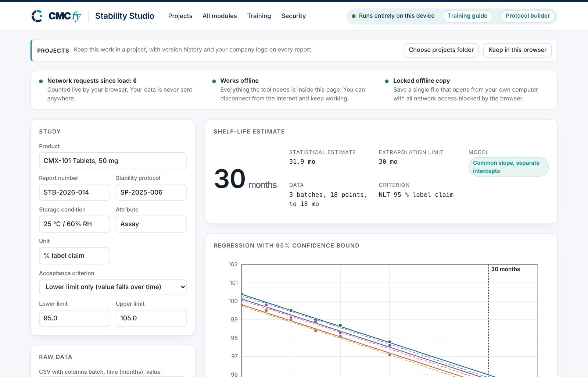Click the Storage condition input
The image size is (588, 377).
click(x=75, y=224)
